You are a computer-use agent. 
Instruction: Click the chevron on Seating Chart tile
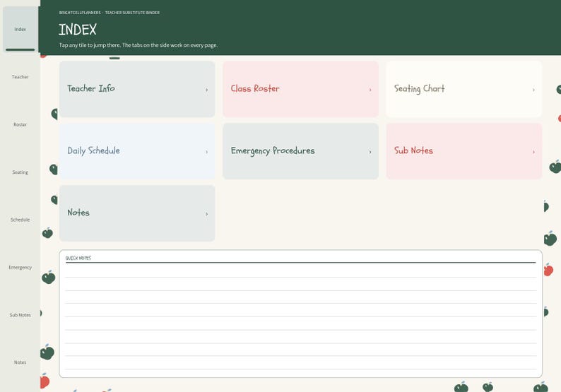coord(533,90)
